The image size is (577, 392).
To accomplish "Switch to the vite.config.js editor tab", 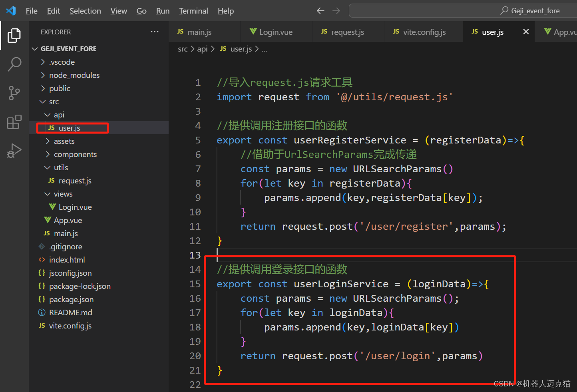I will pos(424,32).
